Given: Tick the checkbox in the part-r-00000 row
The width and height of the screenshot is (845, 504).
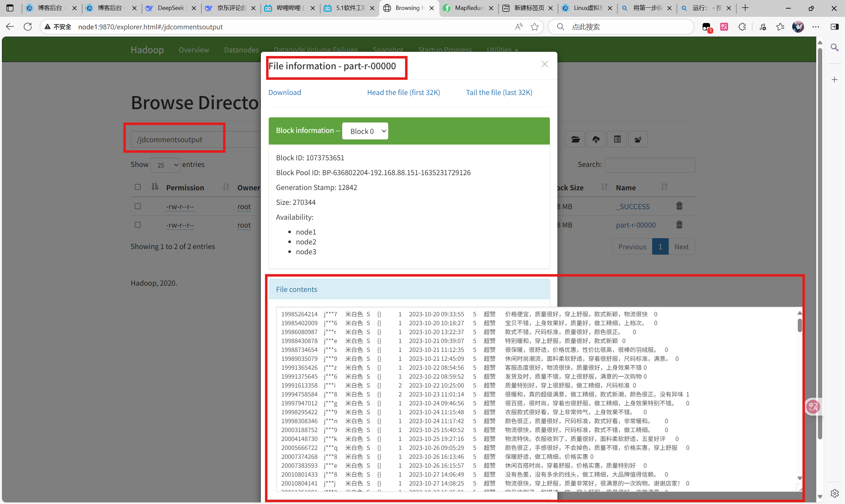Looking at the screenshot, I should point(138,225).
